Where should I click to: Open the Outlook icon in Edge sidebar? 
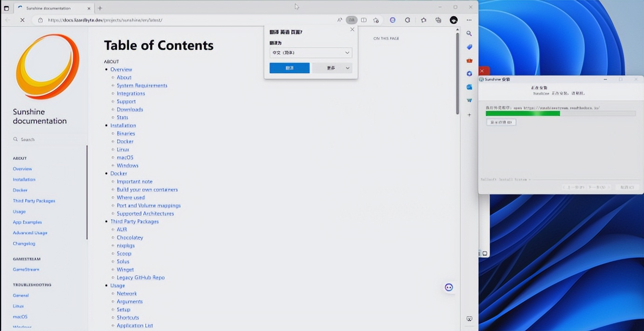tap(469, 87)
